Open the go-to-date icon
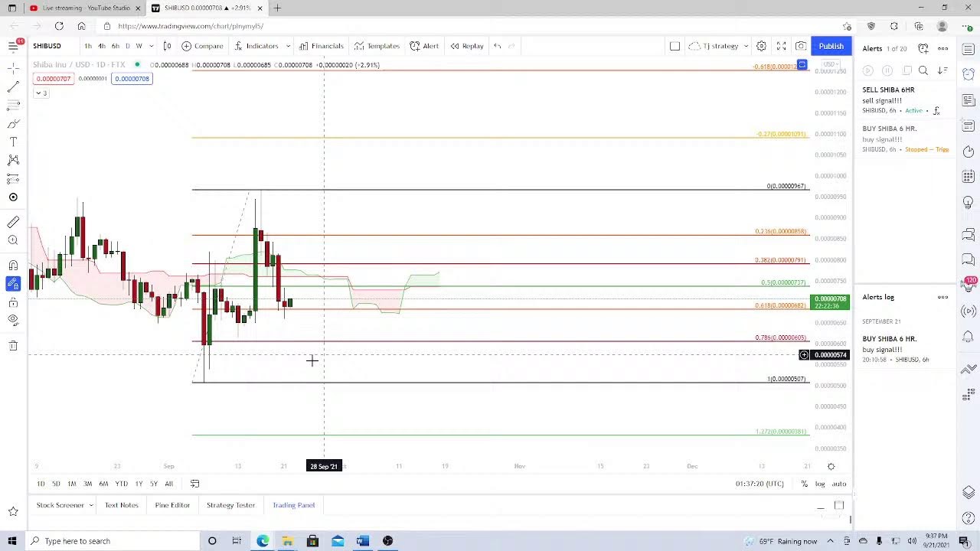 tap(194, 484)
